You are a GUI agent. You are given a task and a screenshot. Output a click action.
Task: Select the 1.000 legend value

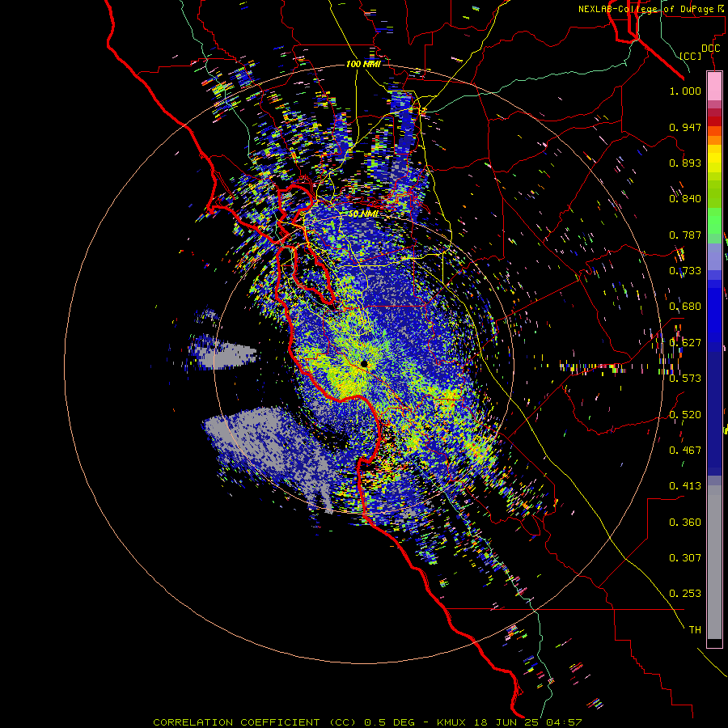click(685, 91)
